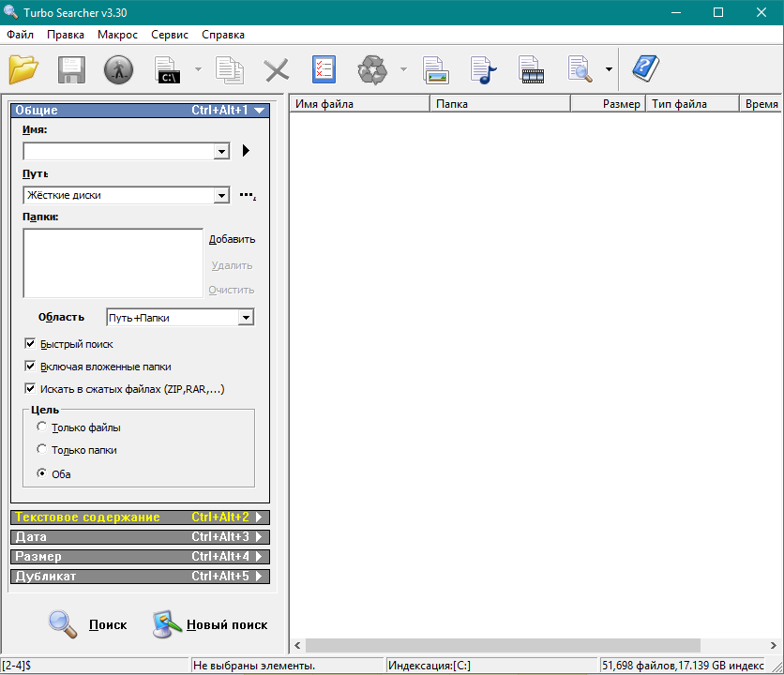
Task: Expand the Дубликат panel
Action: [140, 576]
